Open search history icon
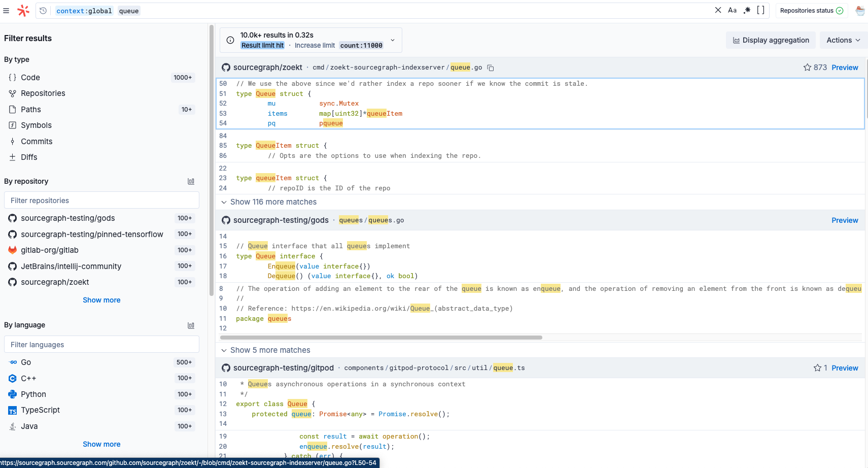Viewport: 868px width, 468px height. [43, 11]
